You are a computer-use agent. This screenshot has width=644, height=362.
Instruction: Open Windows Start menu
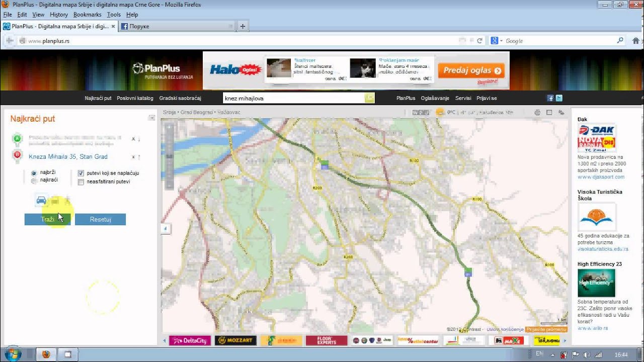[13, 354]
